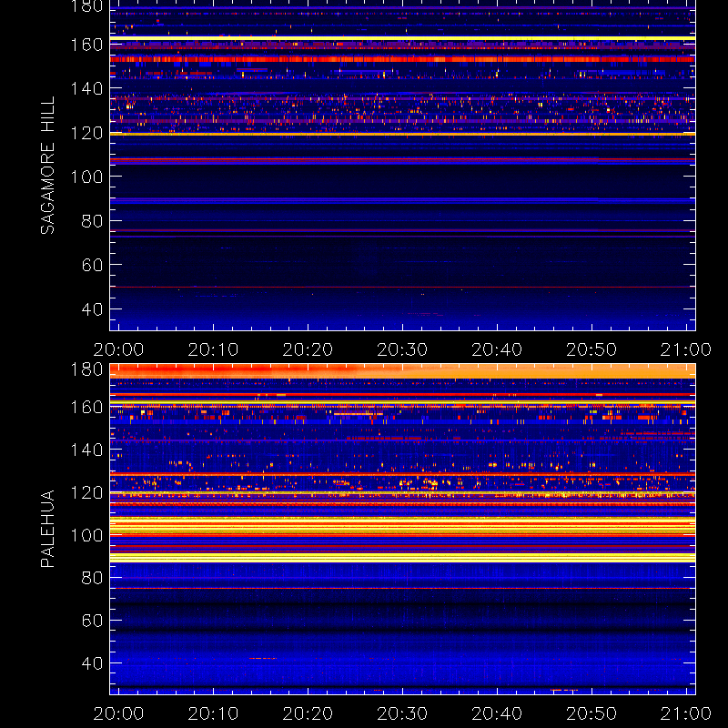Choose the 20:50 time label of Palehua plot
Image resolution: width=728 pixels, height=728 pixels.
point(591,713)
